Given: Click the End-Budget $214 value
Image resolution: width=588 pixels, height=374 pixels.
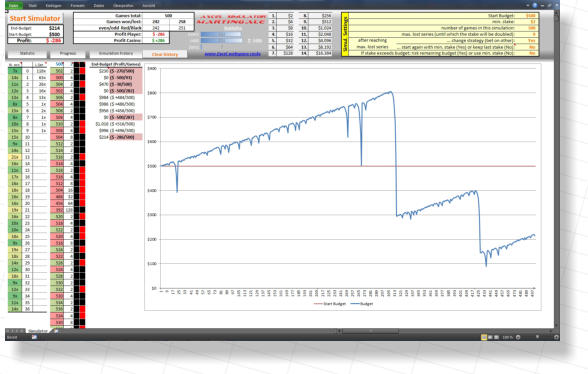Looking at the screenshot, I should tap(54, 28).
